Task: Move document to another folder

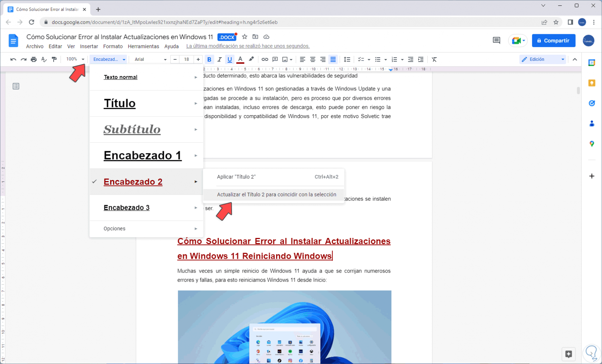Action: click(x=255, y=37)
